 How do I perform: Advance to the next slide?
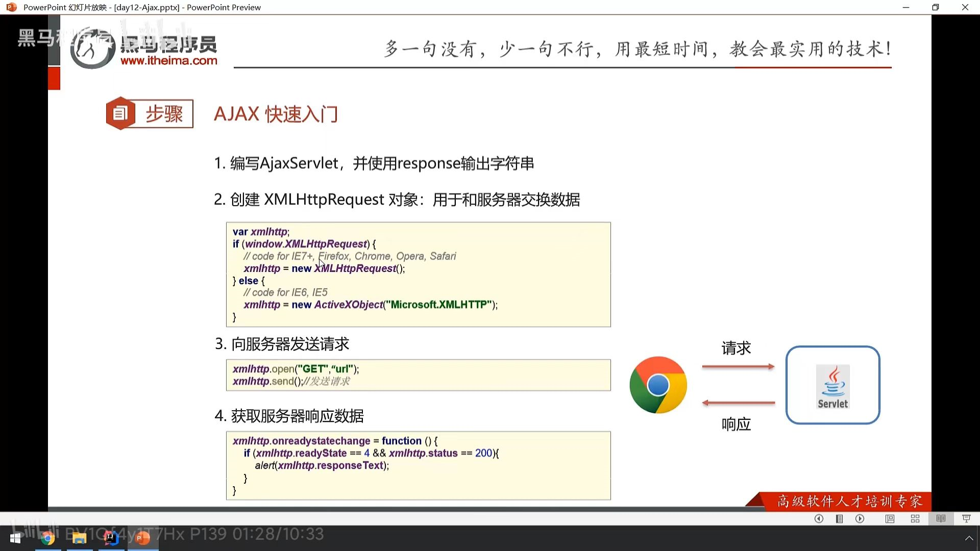pyautogui.click(x=860, y=519)
